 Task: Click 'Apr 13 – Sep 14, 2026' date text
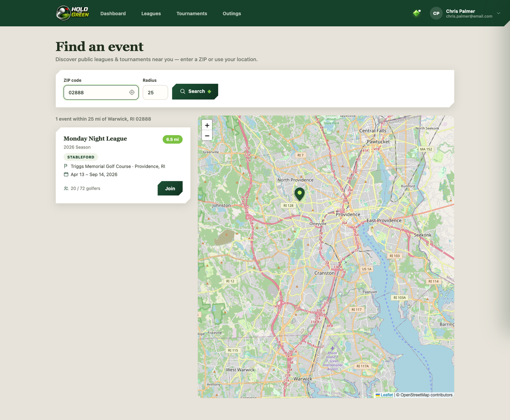coord(94,174)
